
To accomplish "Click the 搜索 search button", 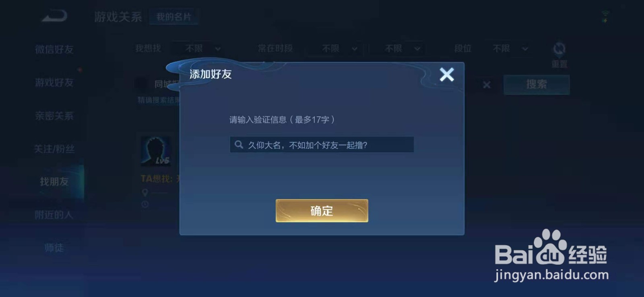I will coord(537,85).
